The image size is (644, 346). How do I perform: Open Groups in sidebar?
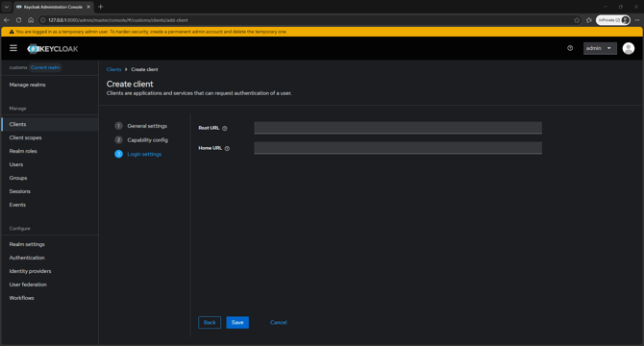[x=18, y=178]
